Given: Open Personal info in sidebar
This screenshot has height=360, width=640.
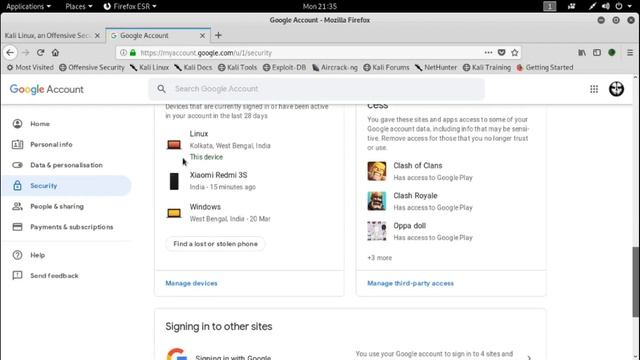Looking at the screenshot, I should pos(51,144).
